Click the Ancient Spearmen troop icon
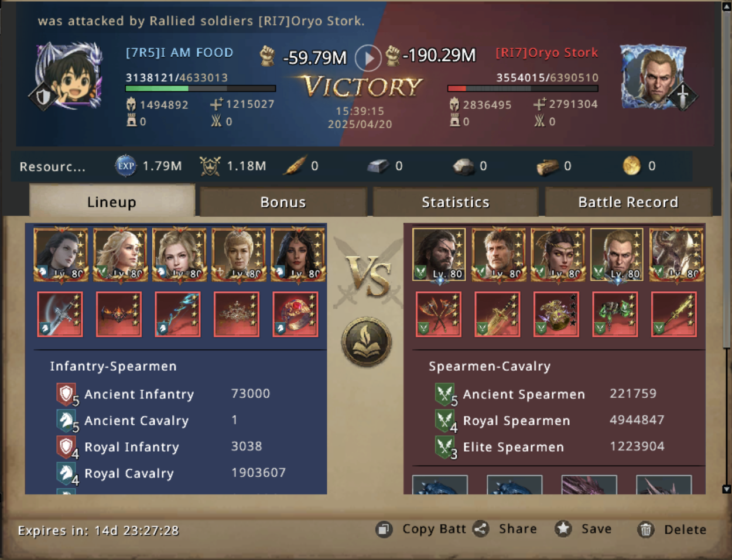The height and width of the screenshot is (560, 732). [x=445, y=394]
